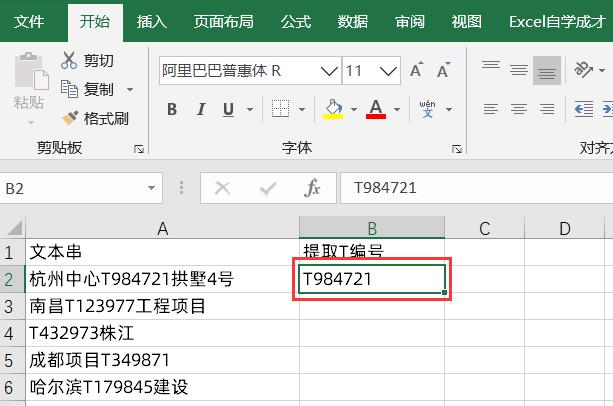The image size is (613, 406).
Task: Apply cell borders icon
Action: click(280, 109)
